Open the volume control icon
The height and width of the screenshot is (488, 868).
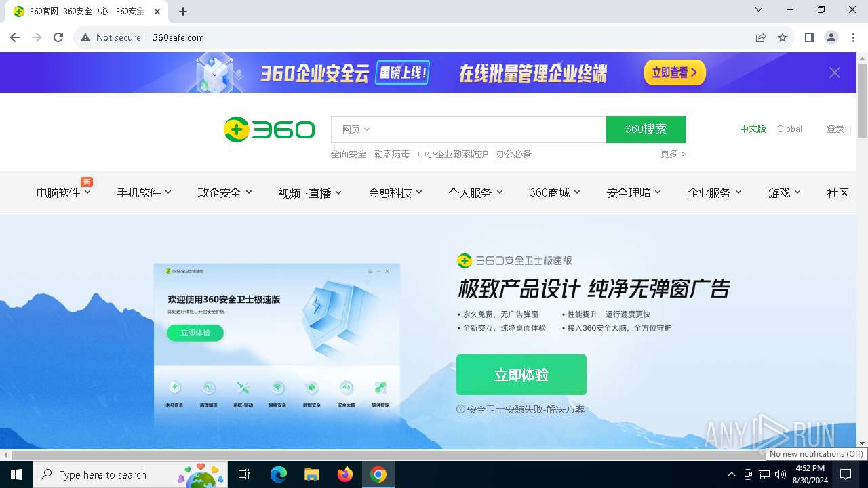coord(781,474)
